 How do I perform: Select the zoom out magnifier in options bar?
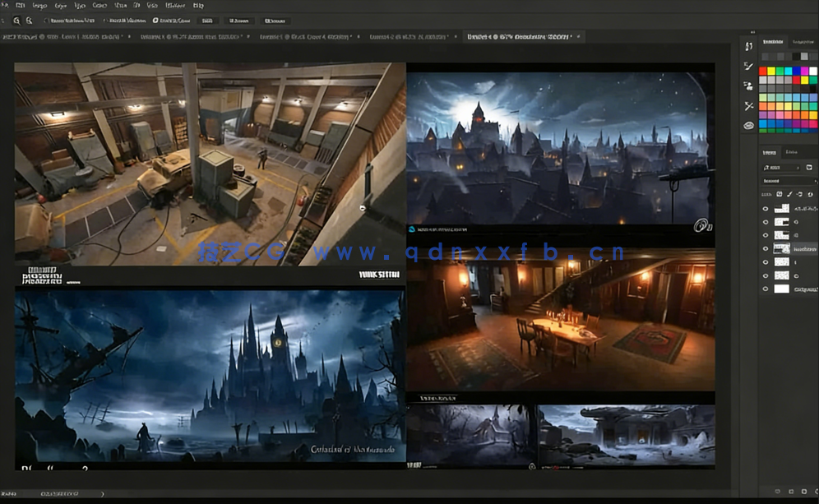coord(30,21)
